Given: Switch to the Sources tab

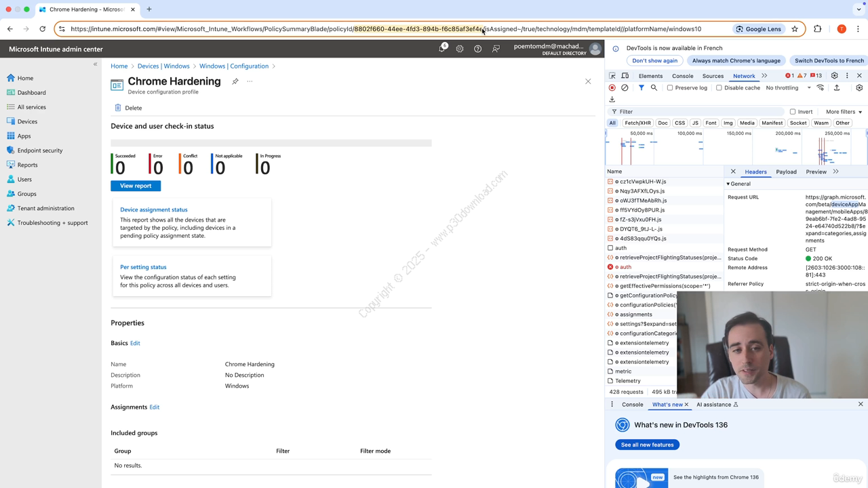Looking at the screenshot, I should pyautogui.click(x=713, y=76).
